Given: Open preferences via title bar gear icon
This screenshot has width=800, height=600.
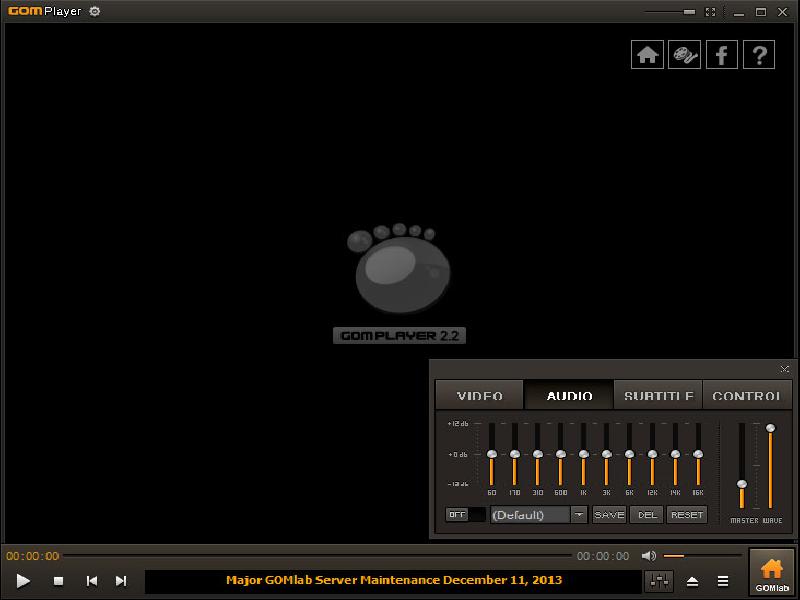Looking at the screenshot, I should click(x=94, y=11).
